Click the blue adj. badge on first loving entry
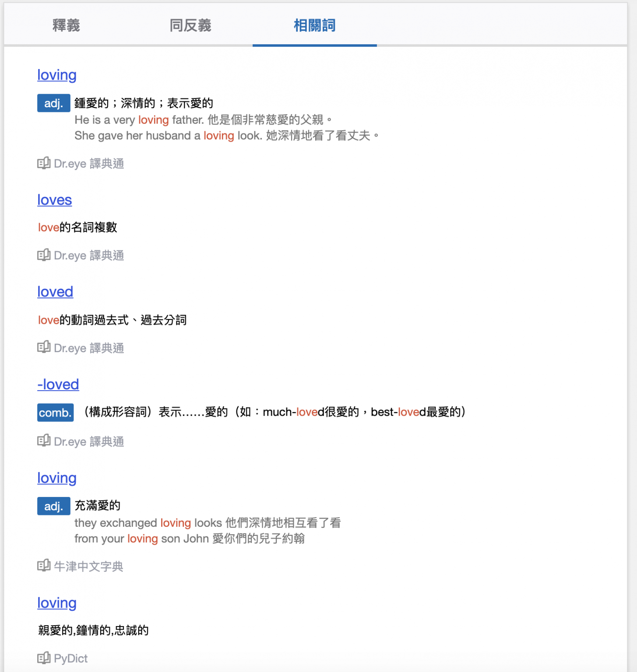 (x=53, y=102)
